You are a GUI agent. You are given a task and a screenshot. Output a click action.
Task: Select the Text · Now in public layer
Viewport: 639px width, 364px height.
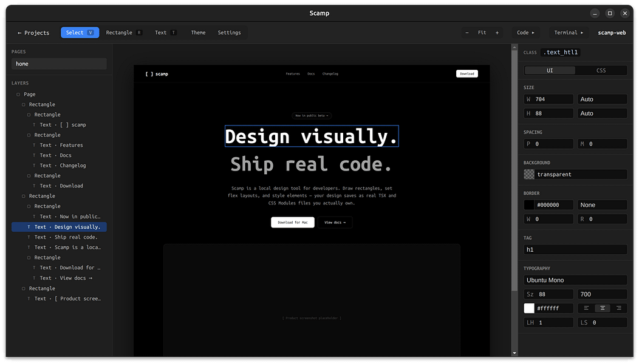pos(59,217)
